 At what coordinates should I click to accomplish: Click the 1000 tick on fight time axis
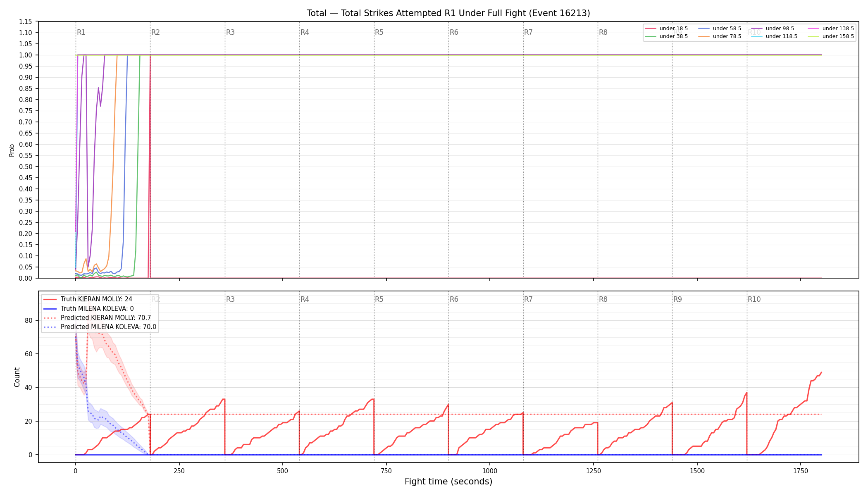[490, 471]
